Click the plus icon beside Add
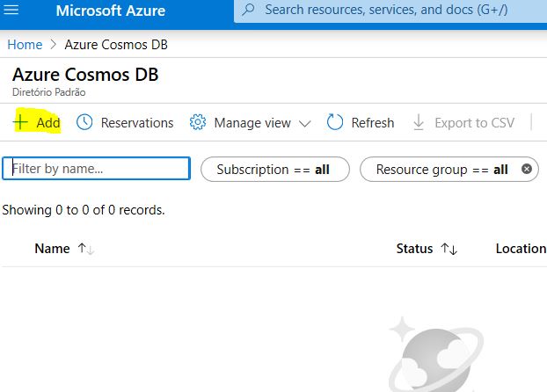This screenshot has height=392, width=547. [20, 122]
